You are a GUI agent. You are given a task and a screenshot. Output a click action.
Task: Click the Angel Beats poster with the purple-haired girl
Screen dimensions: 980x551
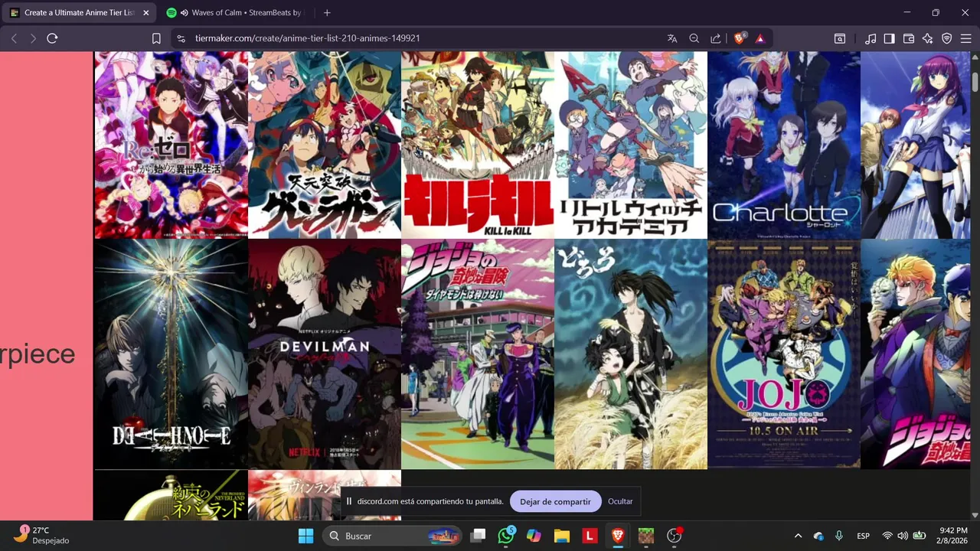point(915,145)
